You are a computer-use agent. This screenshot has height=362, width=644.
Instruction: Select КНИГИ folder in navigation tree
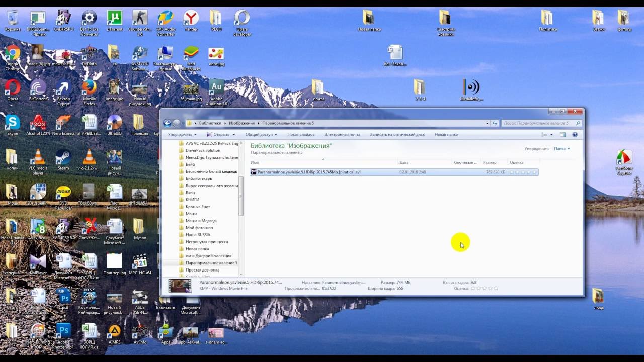click(x=192, y=200)
